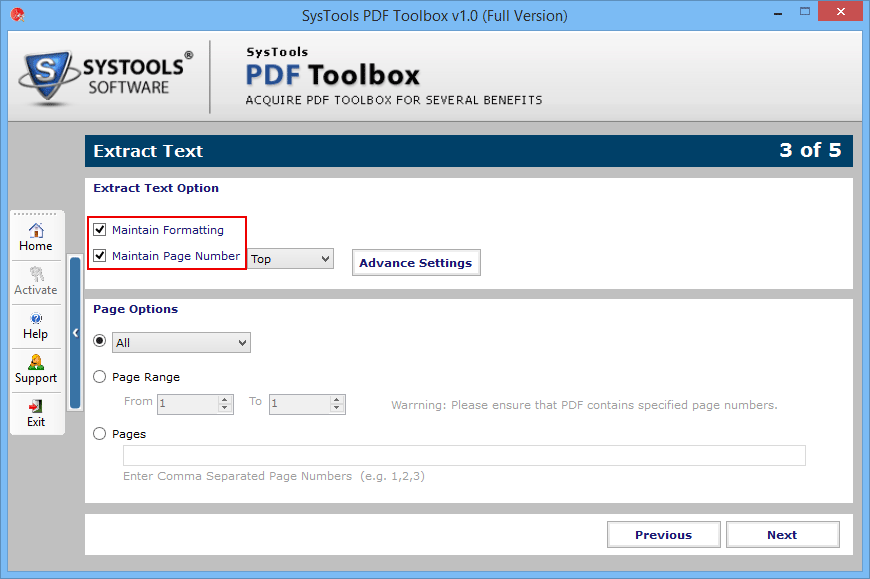870x579 pixels.
Task: Expand the All pages dropdown
Action: coord(181,343)
